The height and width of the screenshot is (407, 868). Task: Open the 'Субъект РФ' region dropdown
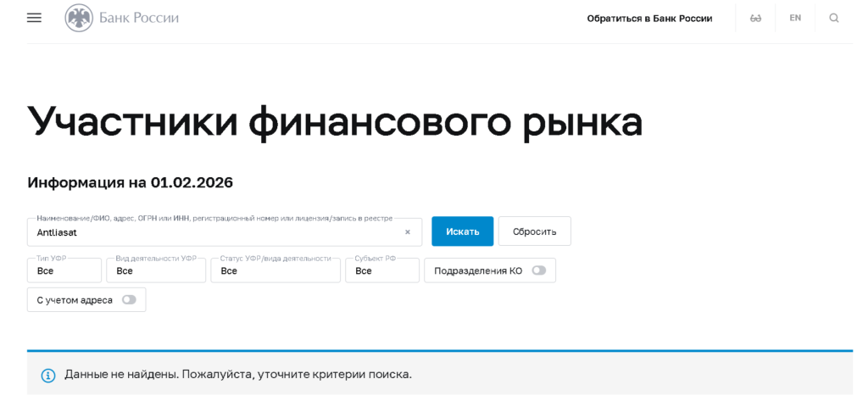pyautogui.click(x=381, y=270)
